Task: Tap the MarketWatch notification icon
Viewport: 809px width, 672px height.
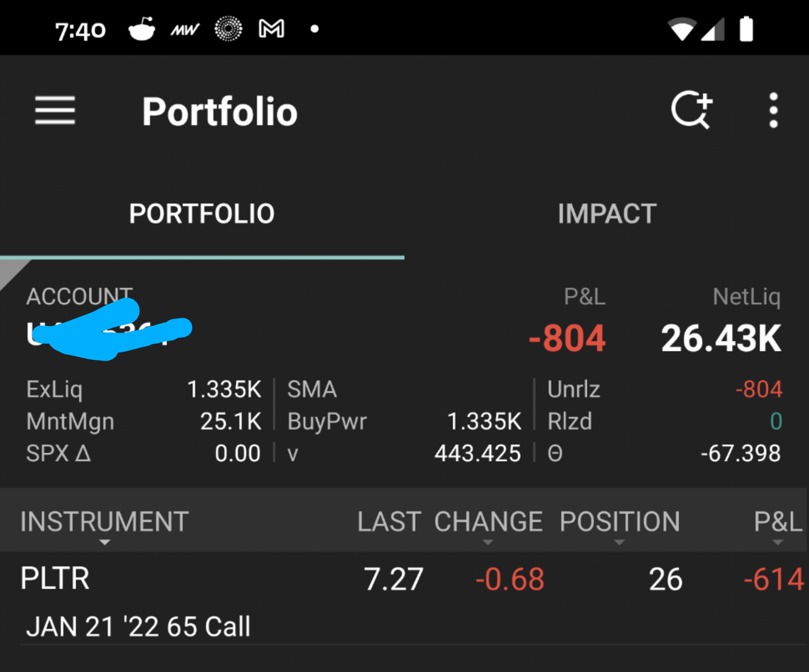Action: [185, 28]
